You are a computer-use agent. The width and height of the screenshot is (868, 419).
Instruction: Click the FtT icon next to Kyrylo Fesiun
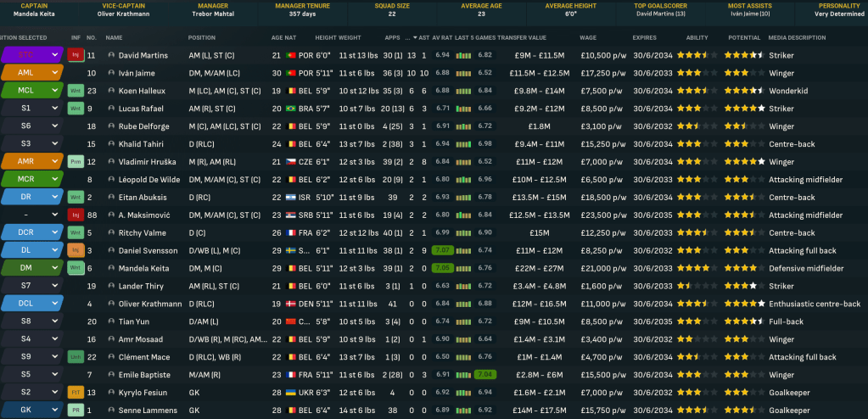pos(76,393)
